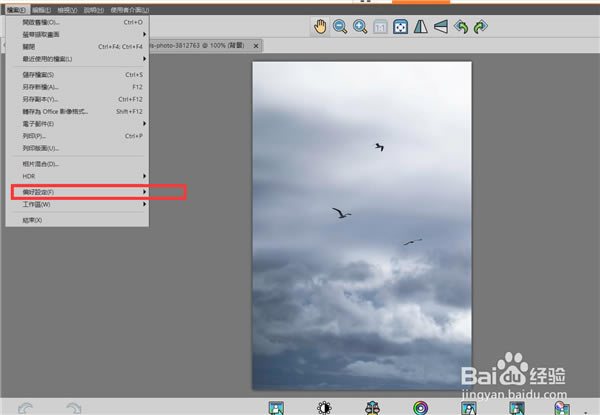Choose 結束(X) to exit the program
Image resolution: width=600 pixels, height=415 pixels.
pyautogui.click(x=77, y=220)
